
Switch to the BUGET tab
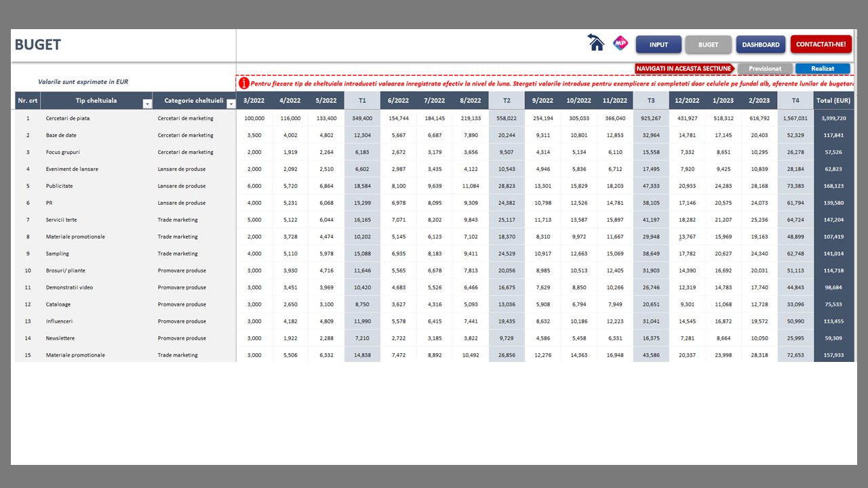tap(708, 45)
